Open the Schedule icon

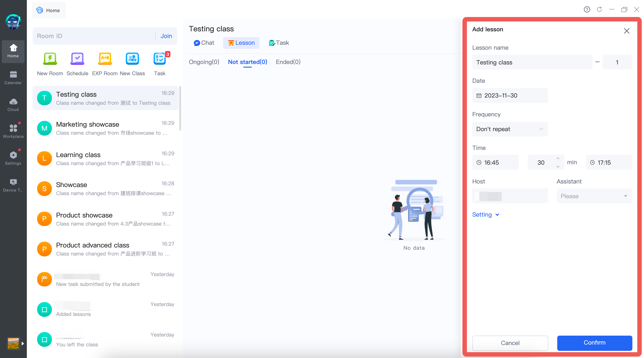[77, 59]
